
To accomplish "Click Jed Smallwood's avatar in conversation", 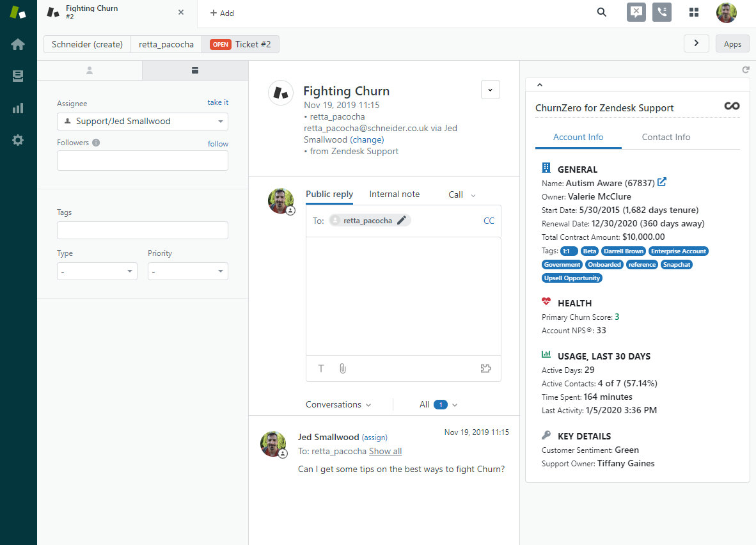I will (273, 444).
